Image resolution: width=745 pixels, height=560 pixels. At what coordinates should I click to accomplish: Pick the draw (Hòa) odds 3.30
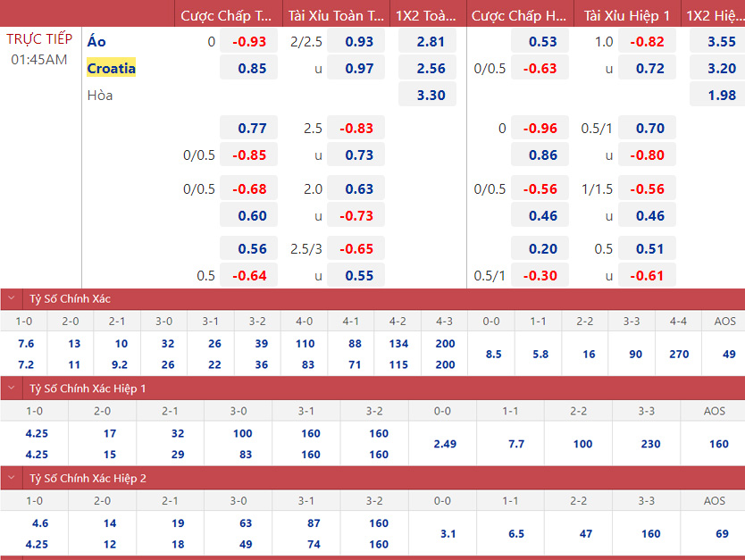(431, 96)
